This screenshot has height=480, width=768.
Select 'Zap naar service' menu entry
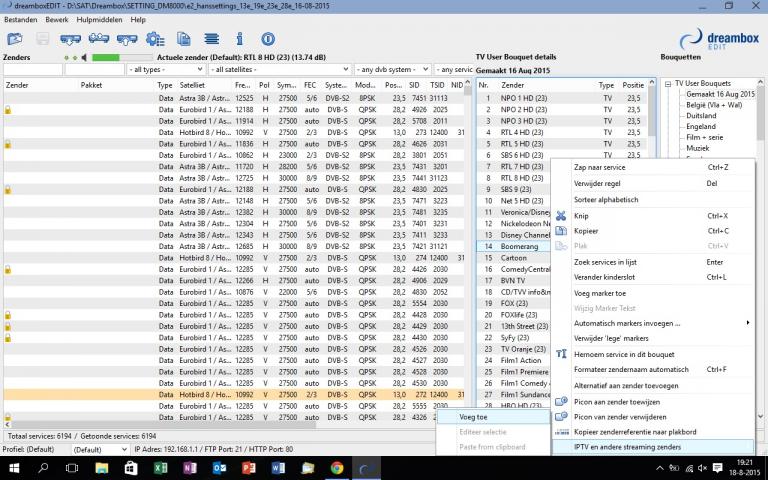click(600, 167)
